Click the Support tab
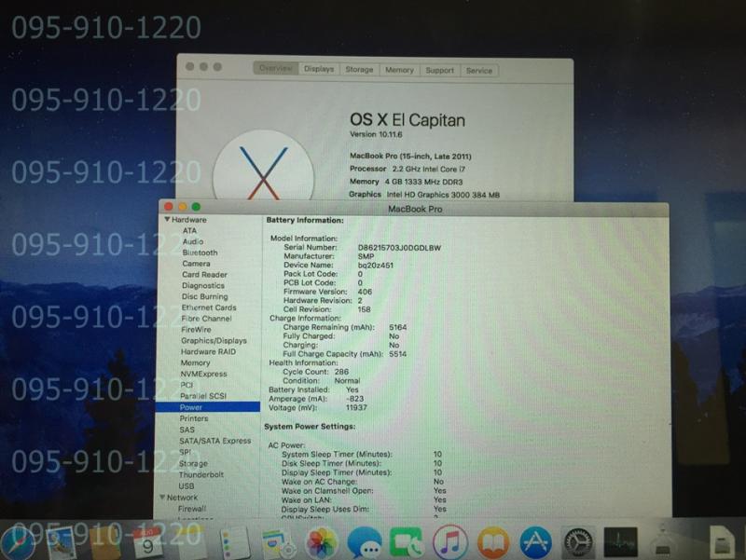Screen dimensions: 746x560 (439, 70)
